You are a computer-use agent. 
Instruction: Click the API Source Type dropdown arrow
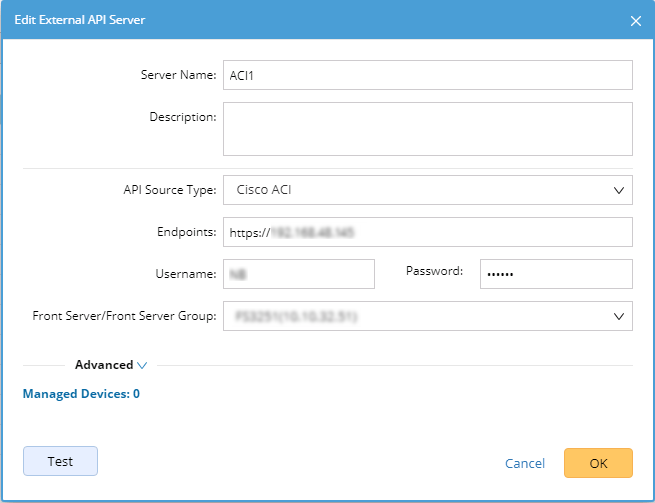[617, 189]
